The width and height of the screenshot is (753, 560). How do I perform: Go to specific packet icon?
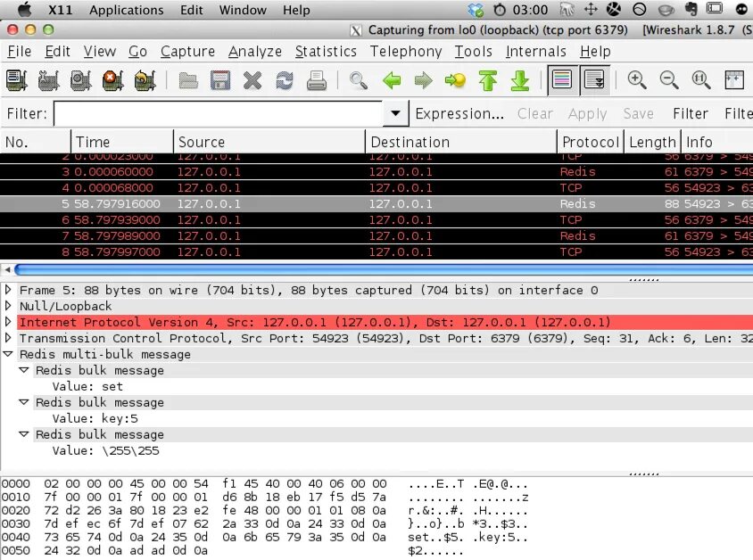coord(455,80)
